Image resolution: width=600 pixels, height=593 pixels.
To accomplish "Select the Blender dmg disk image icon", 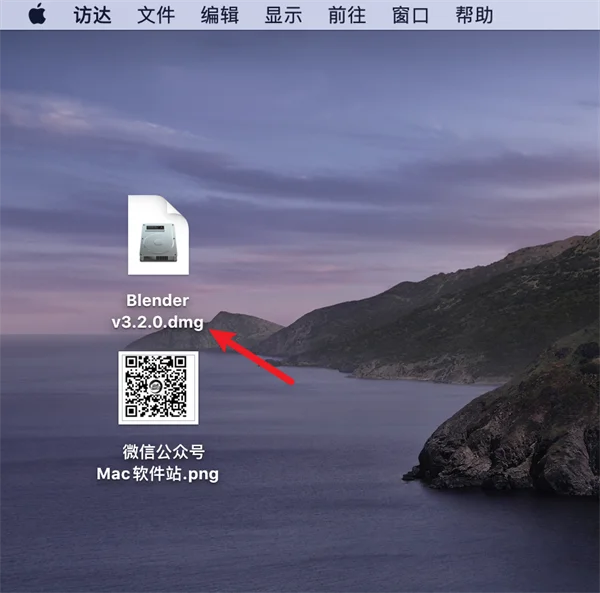I will tap(158, 235).
